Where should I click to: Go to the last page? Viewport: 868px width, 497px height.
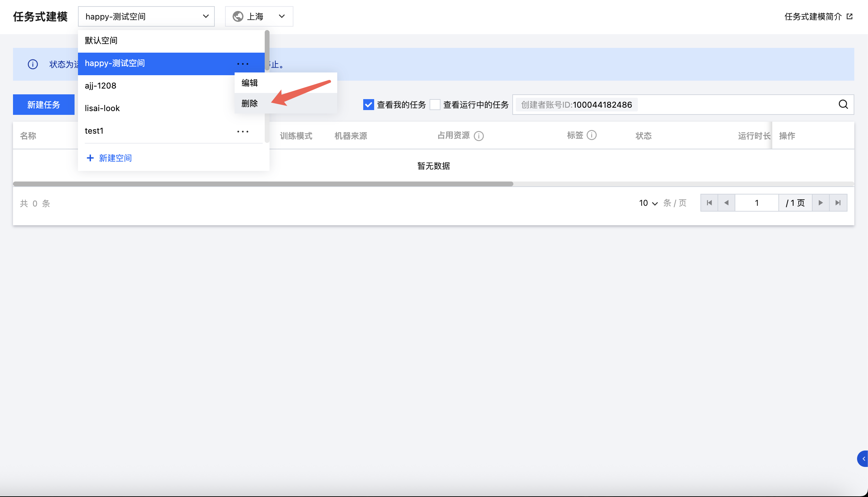click(x=838, y=203)
